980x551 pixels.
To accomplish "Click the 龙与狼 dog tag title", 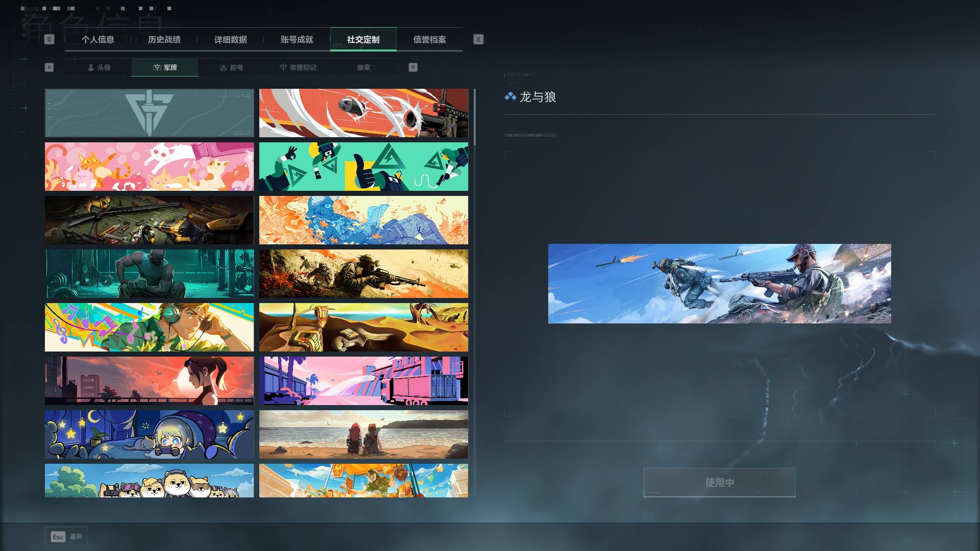I will click(537, 97).
